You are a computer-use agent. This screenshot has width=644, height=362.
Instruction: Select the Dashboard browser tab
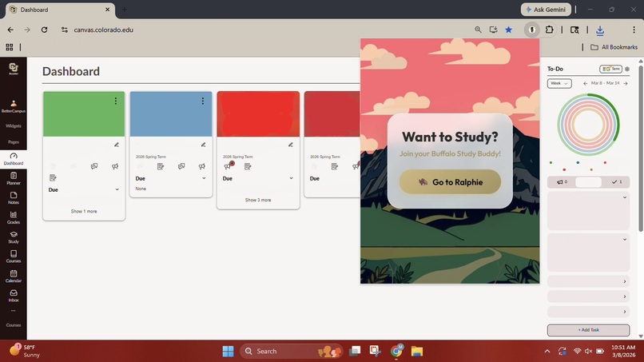point(61,10)
